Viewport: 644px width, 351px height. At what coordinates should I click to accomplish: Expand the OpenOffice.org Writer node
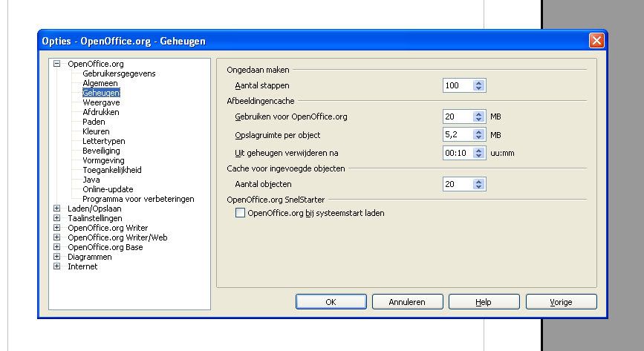pyautogui.click(x=56, y=228)
